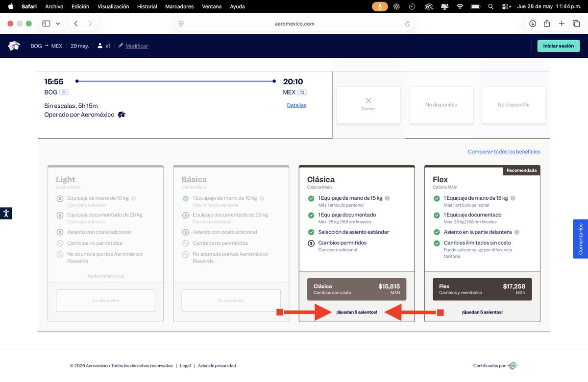Screen dimensions: 588x382
Task: Go forward to the next page
Action: point(90,24)
